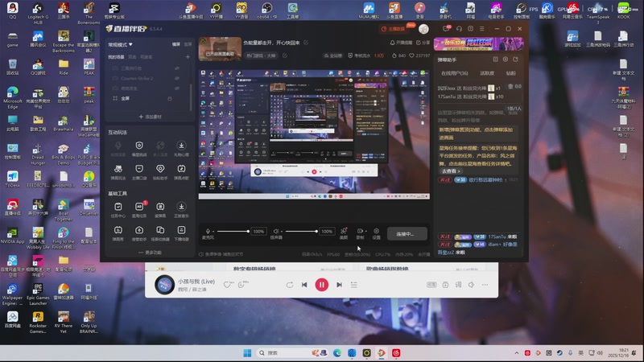Switch to 活跃度 tab

487,73
